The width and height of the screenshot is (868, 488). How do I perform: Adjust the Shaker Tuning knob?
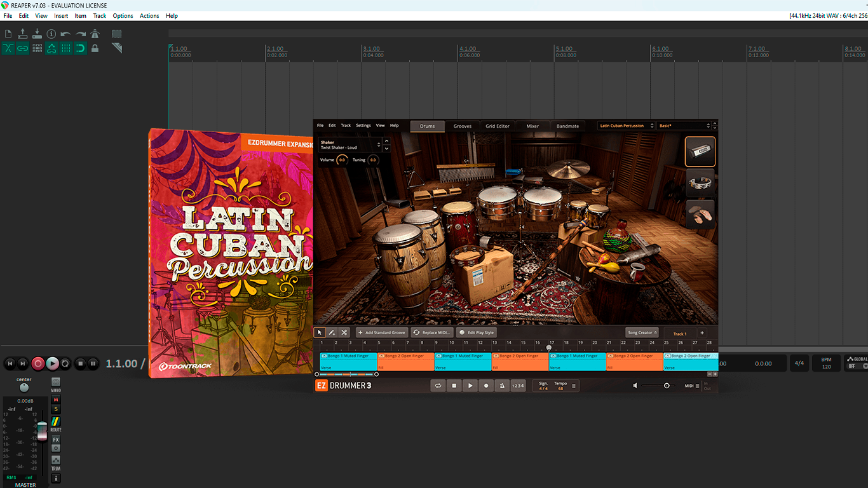point(373,160)
